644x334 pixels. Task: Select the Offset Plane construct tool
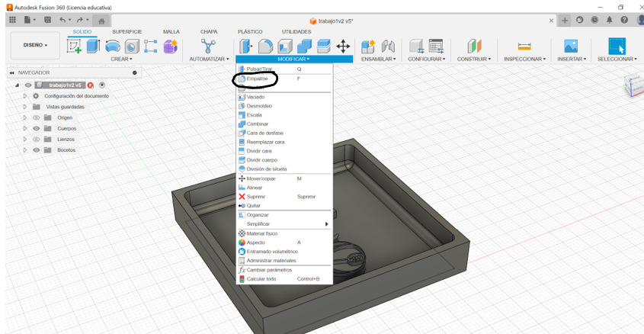[x=474, y=46]
